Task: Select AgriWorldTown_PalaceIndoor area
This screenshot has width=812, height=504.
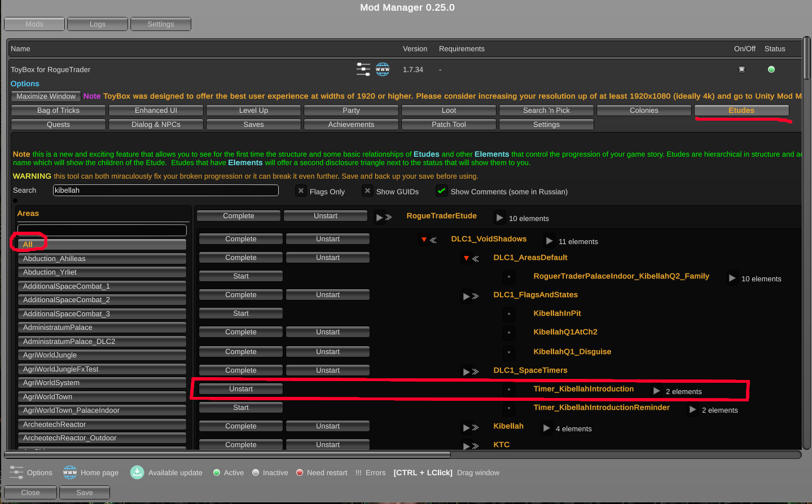Action: coord(102,410)
